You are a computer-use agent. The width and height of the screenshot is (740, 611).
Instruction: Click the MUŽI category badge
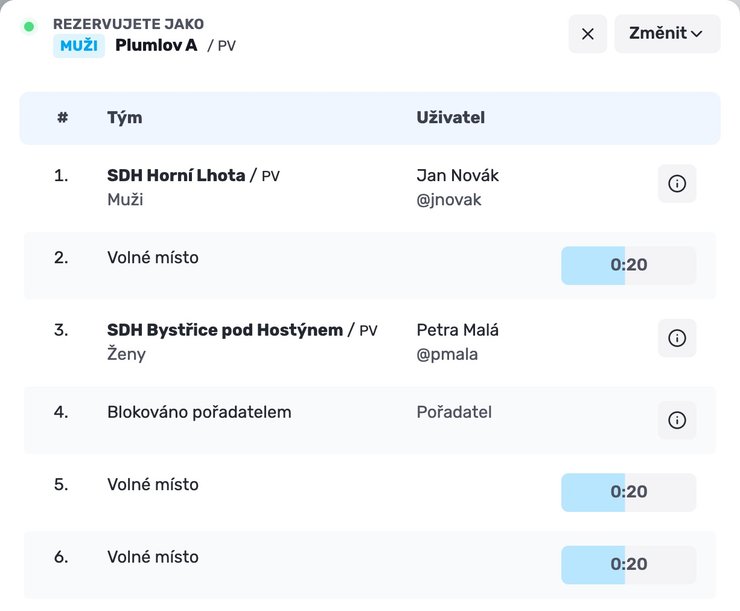tap(79, 46)
